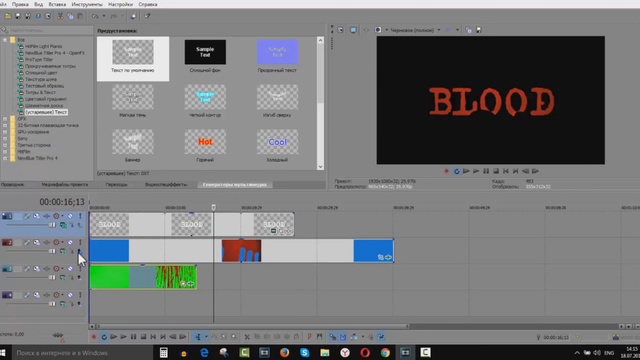Open the Инструменты menu
Viewport: 640px width, 360px height.
tap(87, 4)
